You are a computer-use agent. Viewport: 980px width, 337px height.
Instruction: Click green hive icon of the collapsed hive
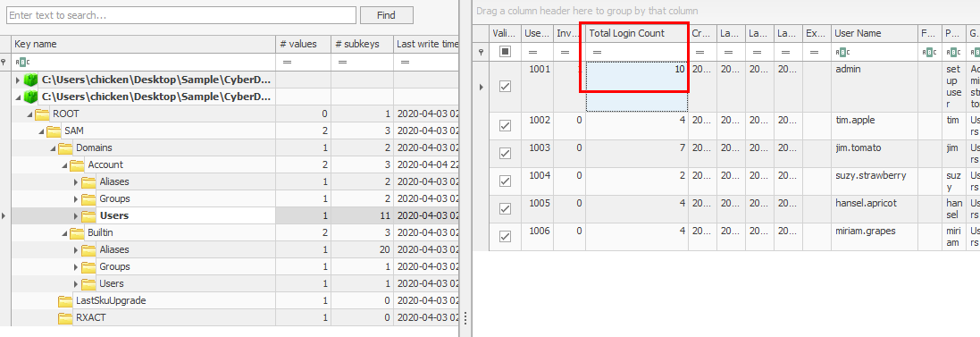tap(30, 80)
